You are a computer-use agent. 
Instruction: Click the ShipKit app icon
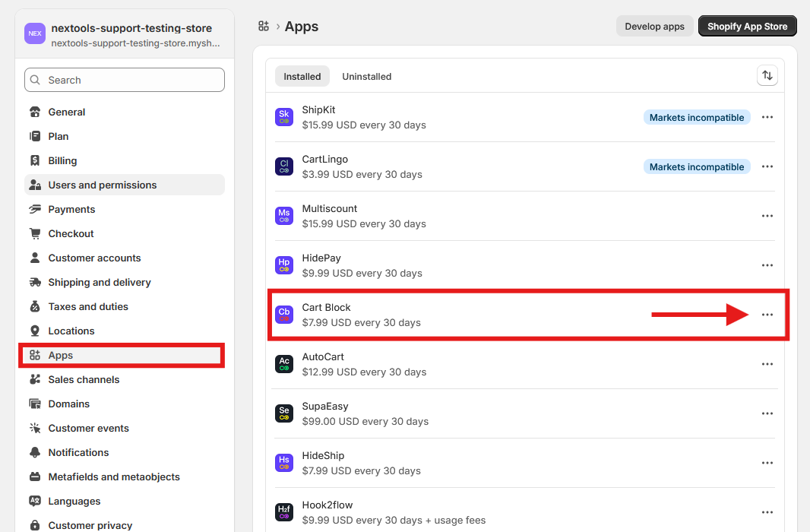(283, 117)
